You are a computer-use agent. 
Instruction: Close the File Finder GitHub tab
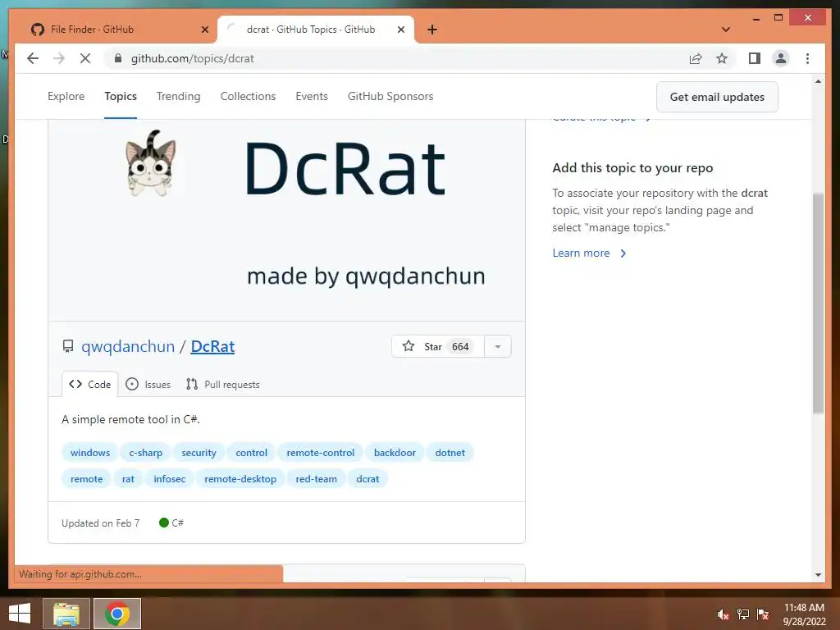pos(204,30)
